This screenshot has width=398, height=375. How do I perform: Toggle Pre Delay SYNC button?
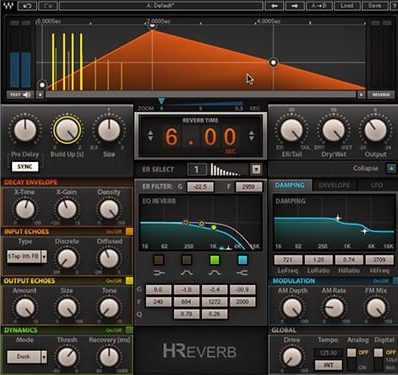point(25,167)
